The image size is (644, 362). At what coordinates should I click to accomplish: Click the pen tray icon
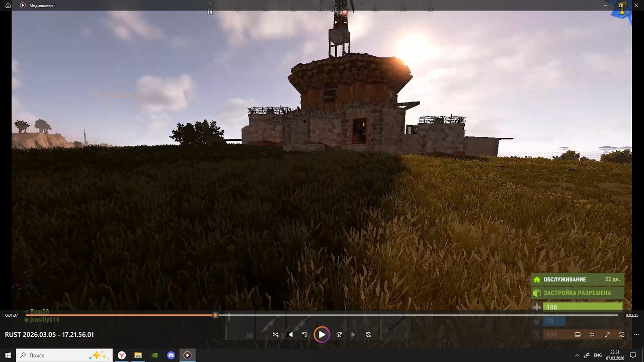coord(587,355)
